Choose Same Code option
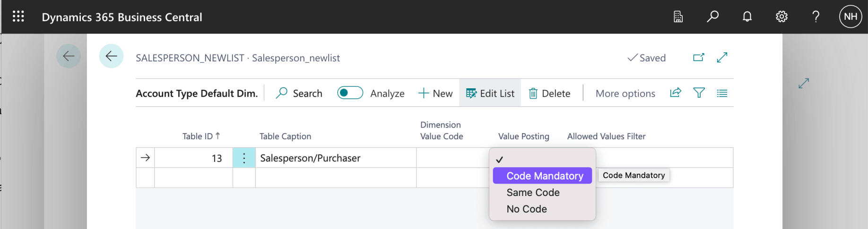 pos(533,193)
